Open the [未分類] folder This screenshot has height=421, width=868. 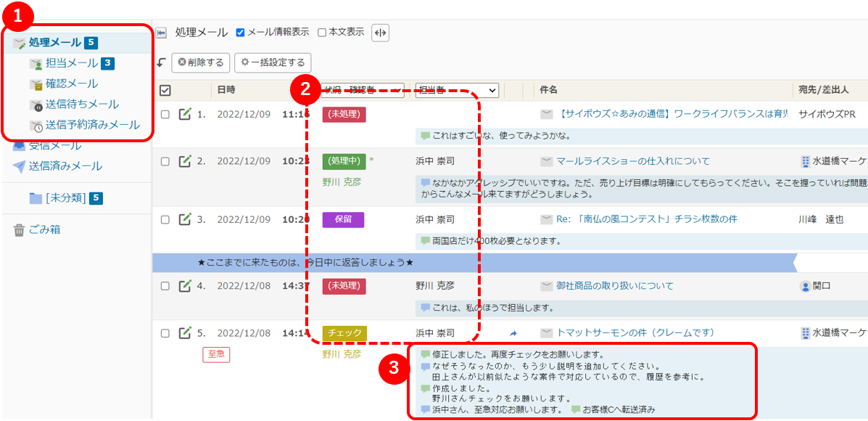[x=65, y=198]
